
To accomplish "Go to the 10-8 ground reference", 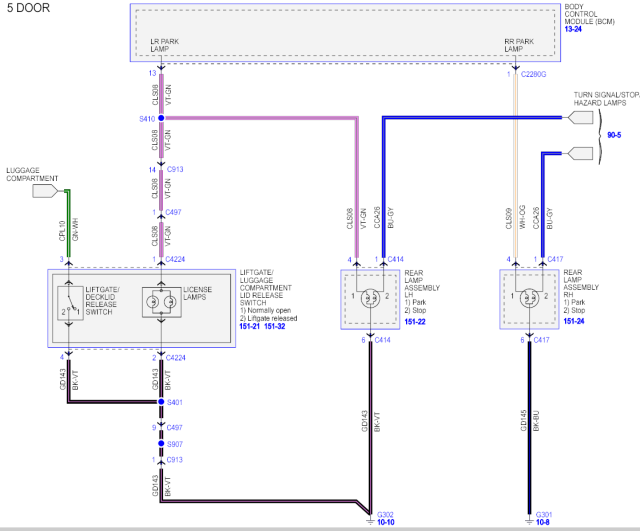I will click(542, 521).
